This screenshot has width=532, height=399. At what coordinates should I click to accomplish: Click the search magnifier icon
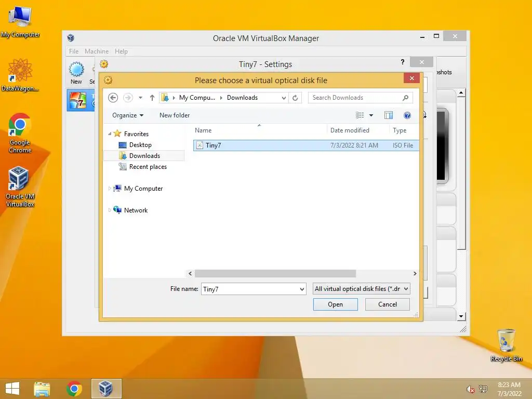[x=405, y=98]
